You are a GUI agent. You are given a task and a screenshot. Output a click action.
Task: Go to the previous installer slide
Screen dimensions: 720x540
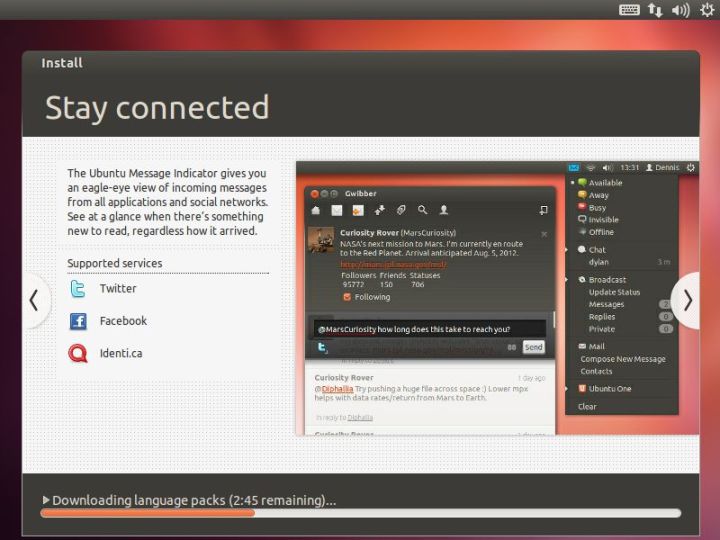(x=34, y=301)
